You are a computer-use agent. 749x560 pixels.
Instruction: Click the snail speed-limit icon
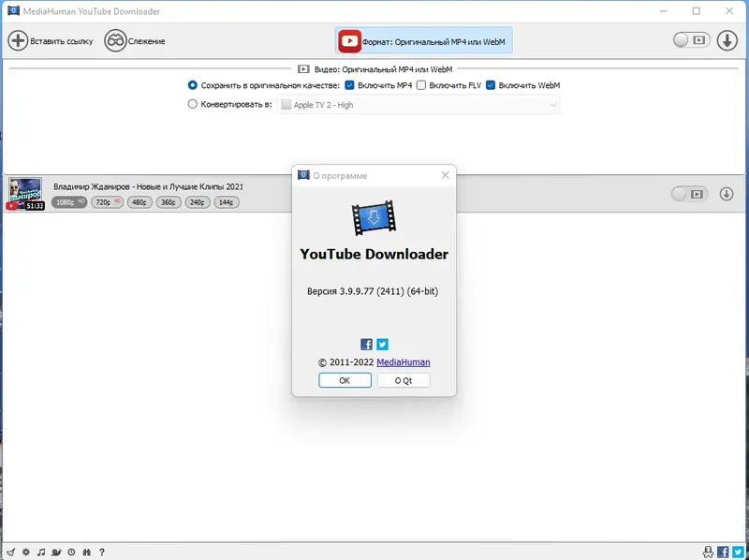click(x=56, y=553)
